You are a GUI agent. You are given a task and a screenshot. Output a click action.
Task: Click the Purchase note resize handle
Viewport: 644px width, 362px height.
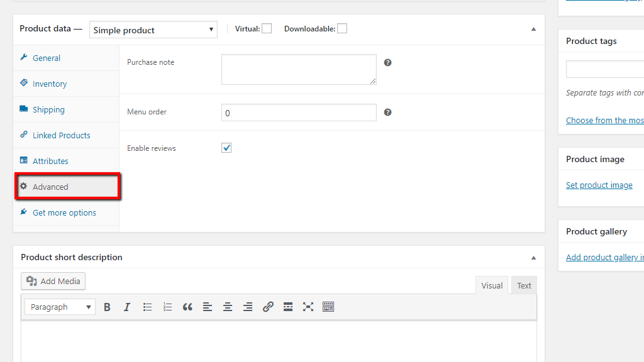coord(373,81)
